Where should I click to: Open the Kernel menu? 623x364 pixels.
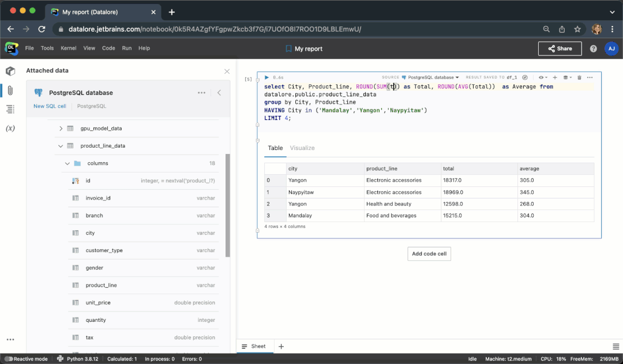pos(68,48)
